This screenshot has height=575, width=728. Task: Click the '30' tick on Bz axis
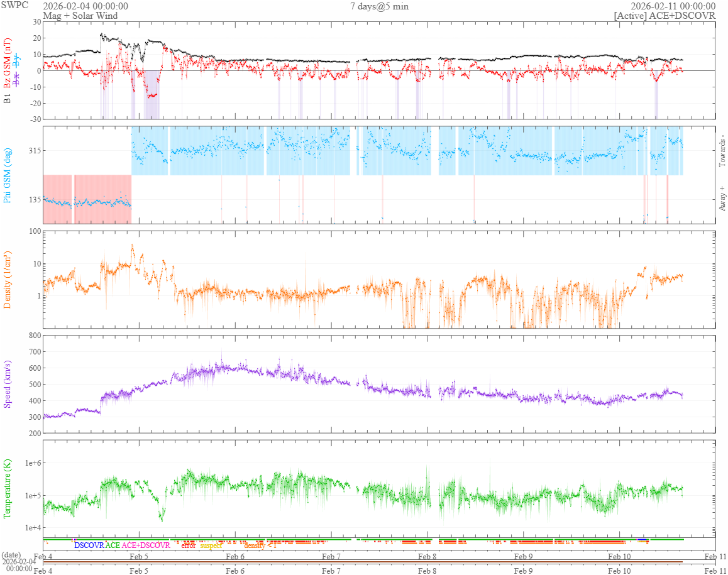click(37, 22)
